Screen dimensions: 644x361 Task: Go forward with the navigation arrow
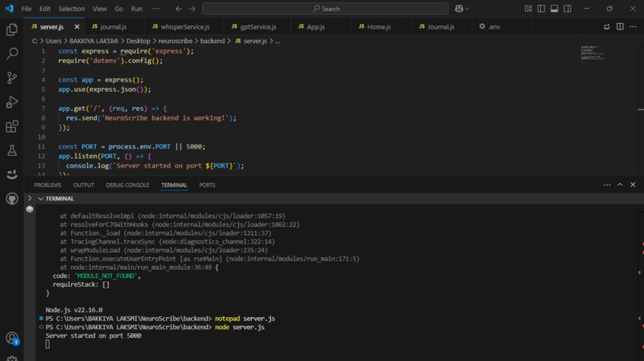click(192, 9)
